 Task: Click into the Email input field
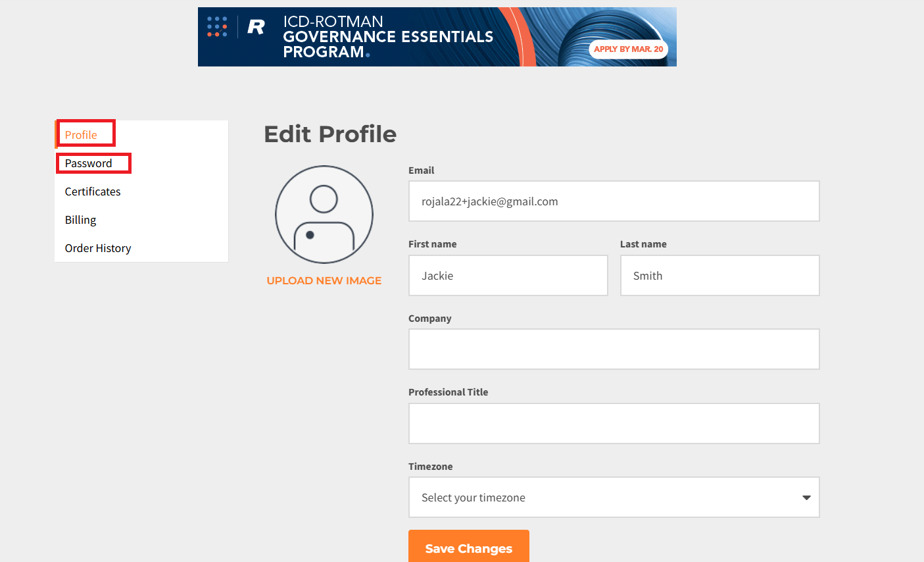[x=614, y=201]
